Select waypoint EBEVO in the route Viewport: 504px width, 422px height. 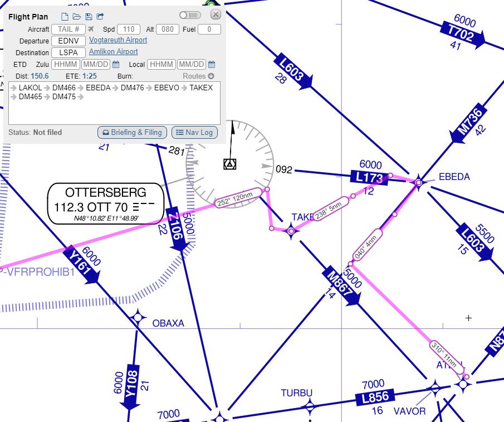coord(167,88)
